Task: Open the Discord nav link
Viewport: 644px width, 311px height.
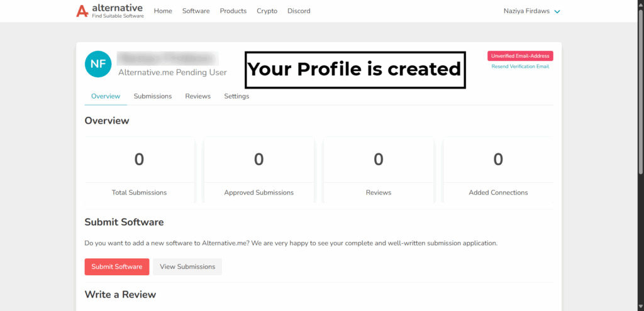Action: [299, 11]
